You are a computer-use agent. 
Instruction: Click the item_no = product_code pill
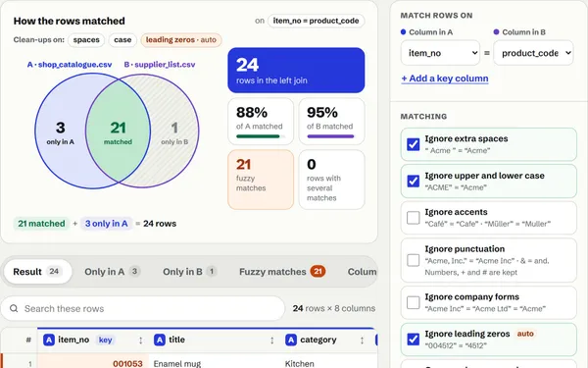(317, 21)
